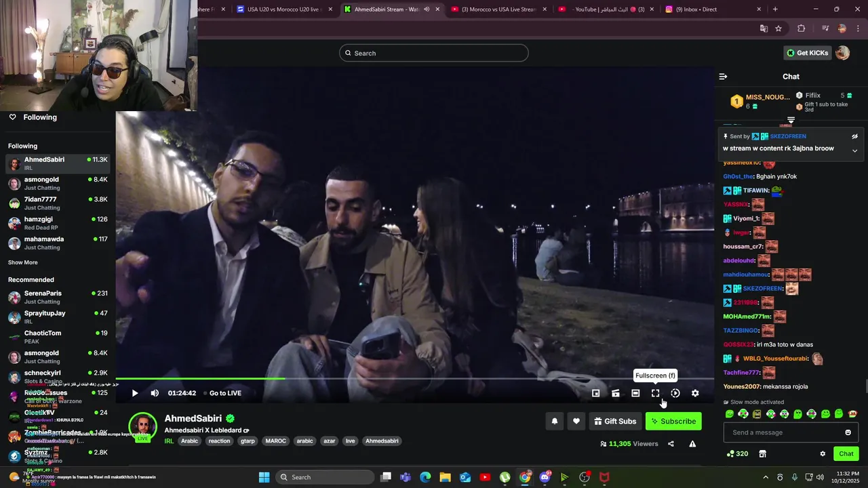Bookmark this page star icon
The height and width of the screenshot is (488, 868).
778,28
